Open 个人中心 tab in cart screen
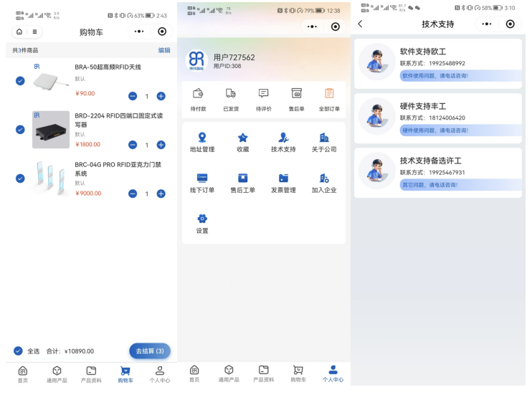The height and width of the screenshot is (400, 532). pos(160,374)
